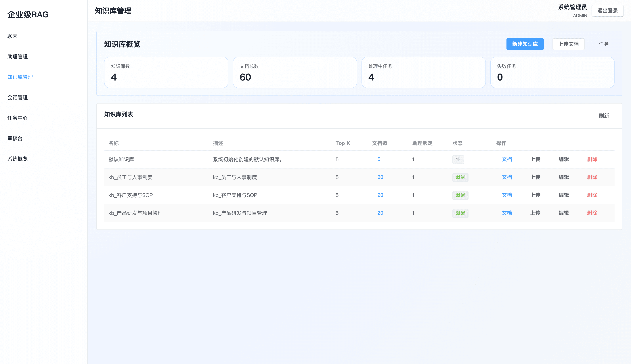Click the 新建知识库 button
The width and height of the screenshot is (631, 364).
pyautogui.click(x=525, y=44)
